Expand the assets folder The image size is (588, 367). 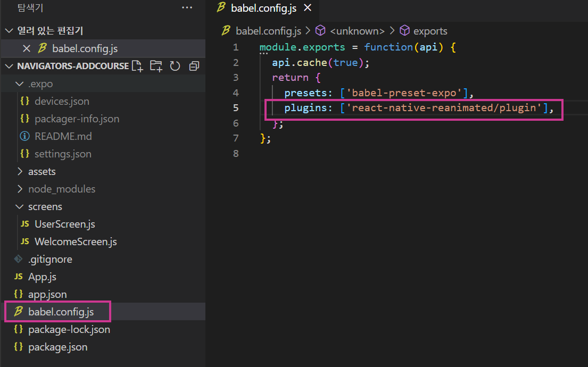click(20, 171)
